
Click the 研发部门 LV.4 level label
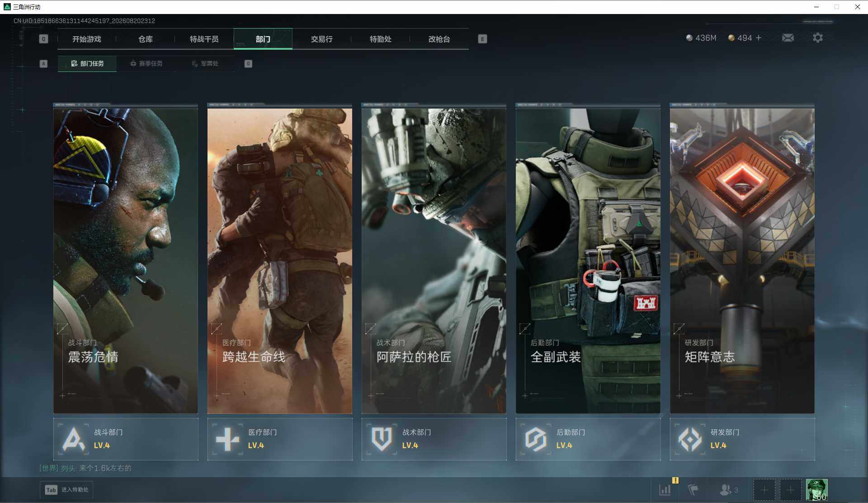point(718,446)
